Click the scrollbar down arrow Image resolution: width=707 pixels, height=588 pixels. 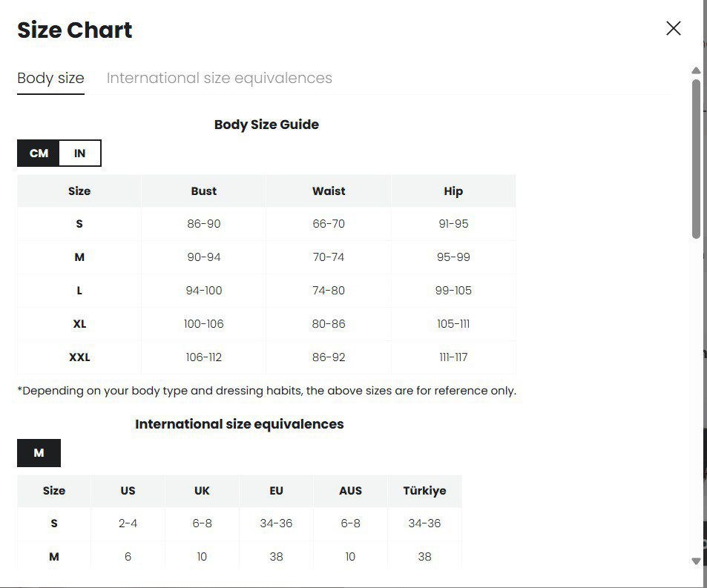coord(696,561)
